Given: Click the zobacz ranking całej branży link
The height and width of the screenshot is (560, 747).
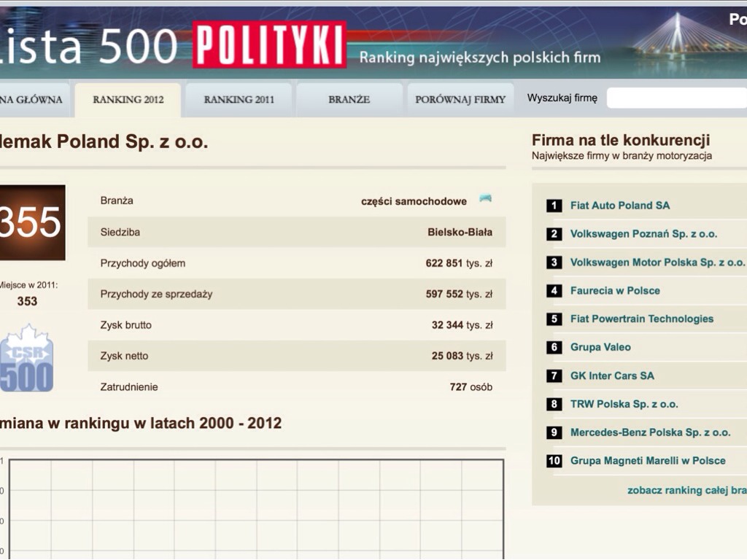Looking at the screenshot, I should [x=686, y=491].
